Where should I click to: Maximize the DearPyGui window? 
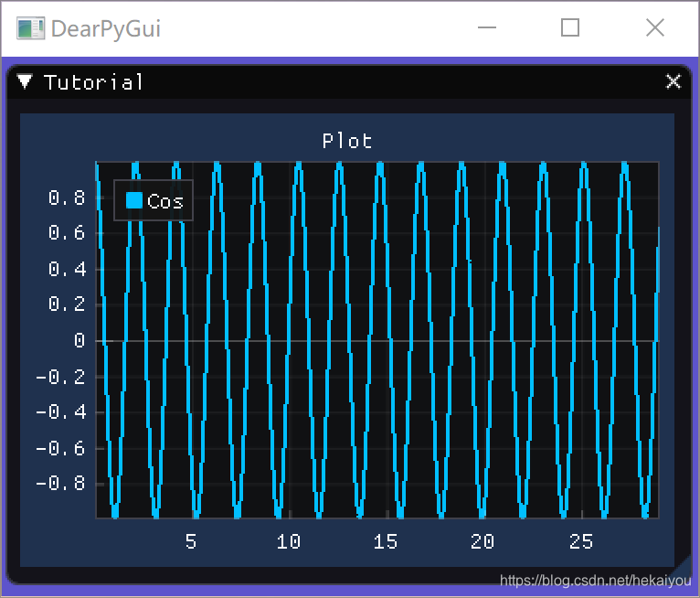pos(570,27)
